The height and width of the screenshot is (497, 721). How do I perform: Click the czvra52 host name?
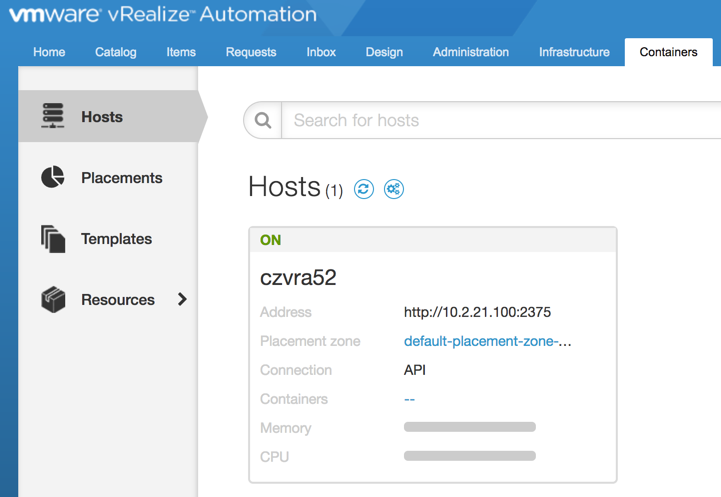(x=298, y=278)
